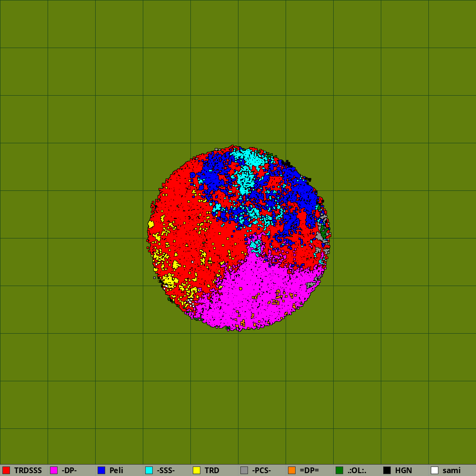Select the -SSS- legend label

point(166,471)
